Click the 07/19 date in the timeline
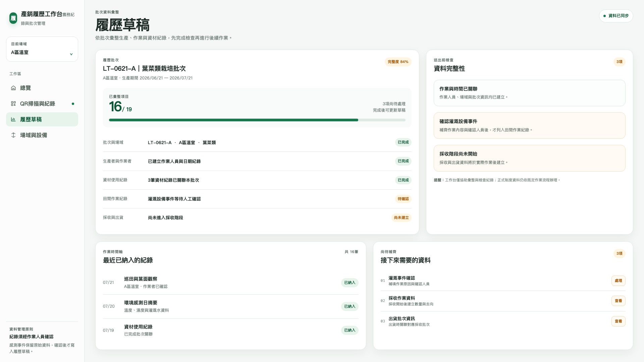The image size is (644, 362). pyautogui.click(x=108, y=330)
